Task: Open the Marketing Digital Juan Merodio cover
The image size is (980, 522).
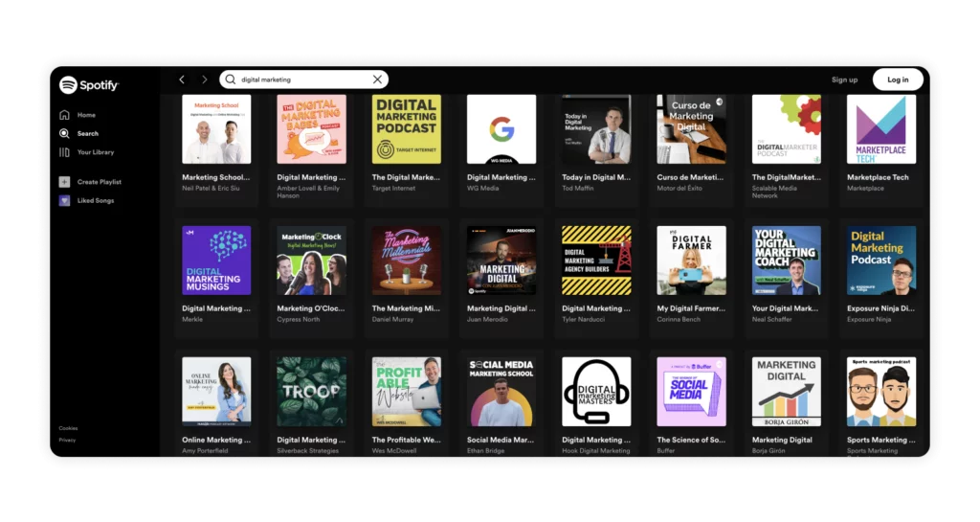Action: click(x=501, y=261)
